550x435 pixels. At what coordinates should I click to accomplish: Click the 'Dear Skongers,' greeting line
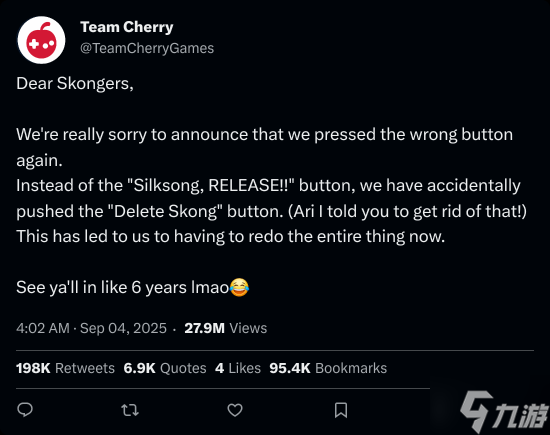coord(75,83)
